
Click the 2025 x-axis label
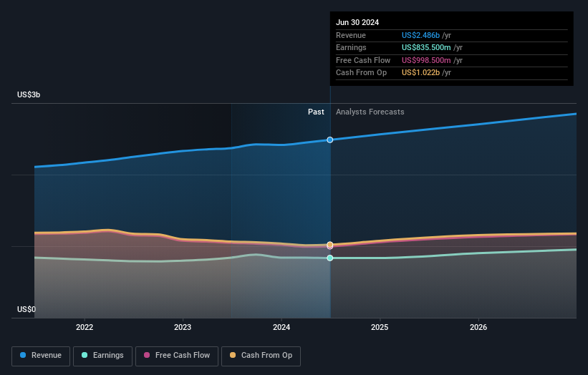click(x=380, y=327)
